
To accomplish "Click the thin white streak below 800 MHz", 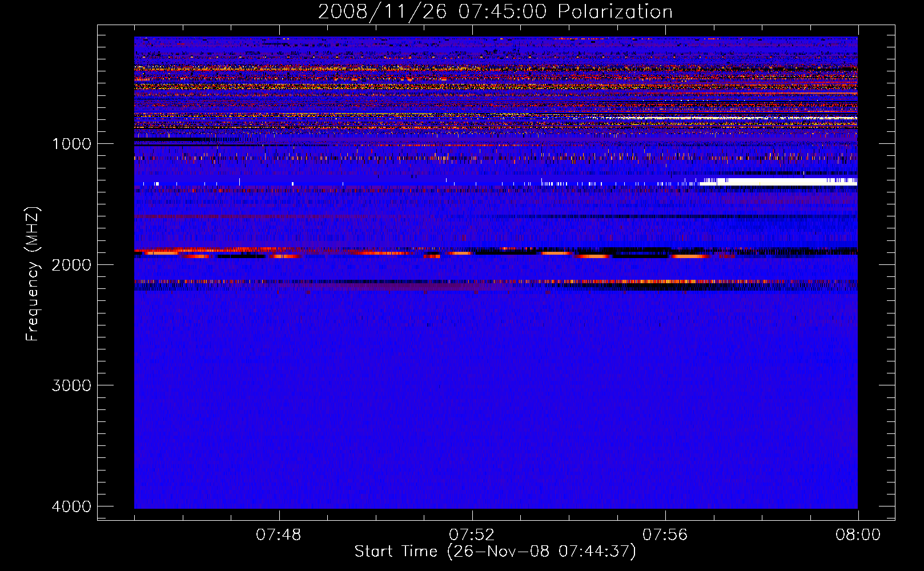I will [x=725, y=118].
